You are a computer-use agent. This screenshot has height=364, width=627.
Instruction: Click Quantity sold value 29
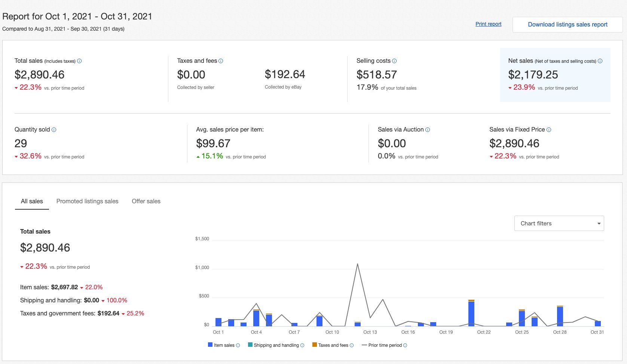tap(21, 144)
